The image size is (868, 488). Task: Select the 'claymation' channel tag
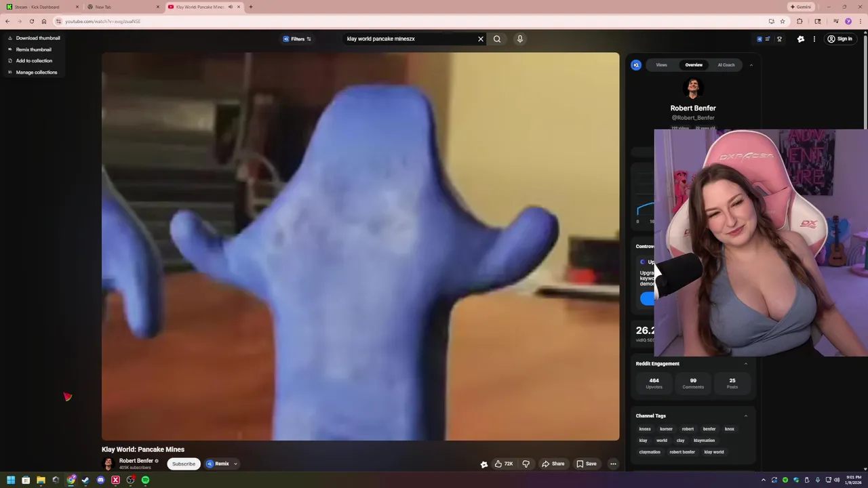point(650,452)
